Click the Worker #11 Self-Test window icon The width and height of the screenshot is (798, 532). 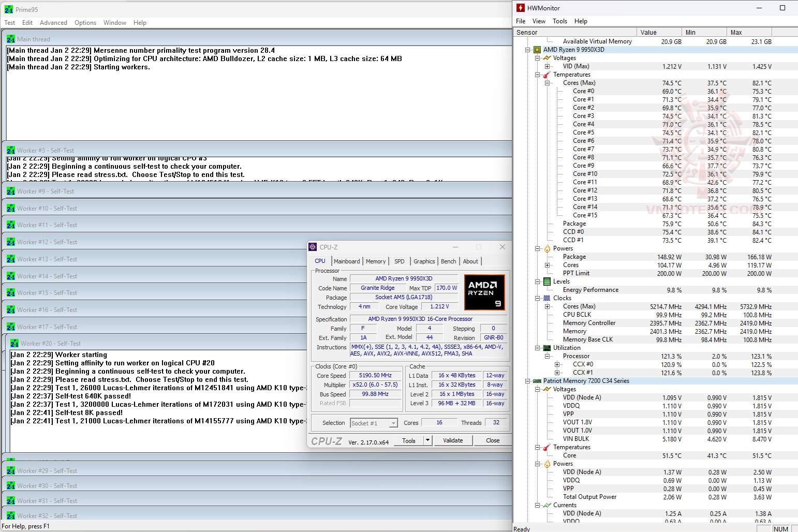pyautogui.click(x=11, y=225)
